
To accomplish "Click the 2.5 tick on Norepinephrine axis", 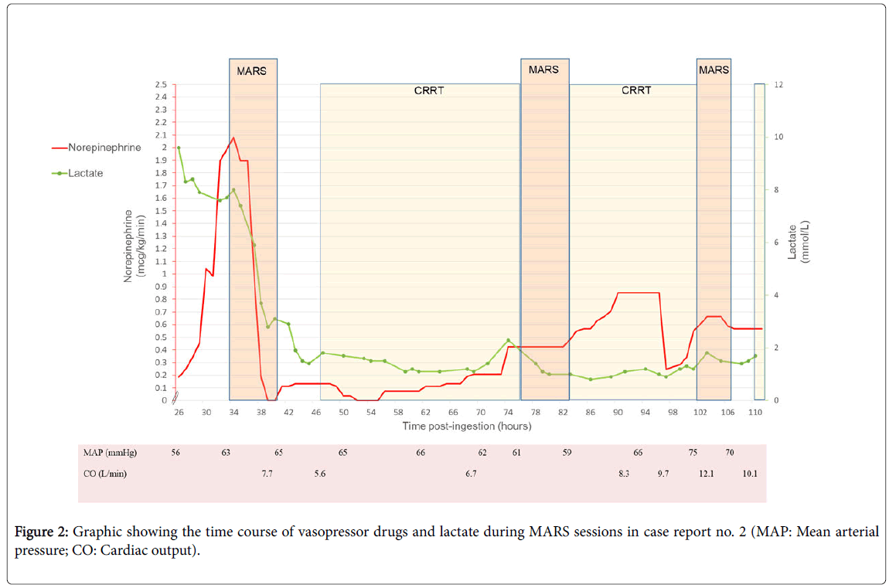I will (x=160, y=84).
